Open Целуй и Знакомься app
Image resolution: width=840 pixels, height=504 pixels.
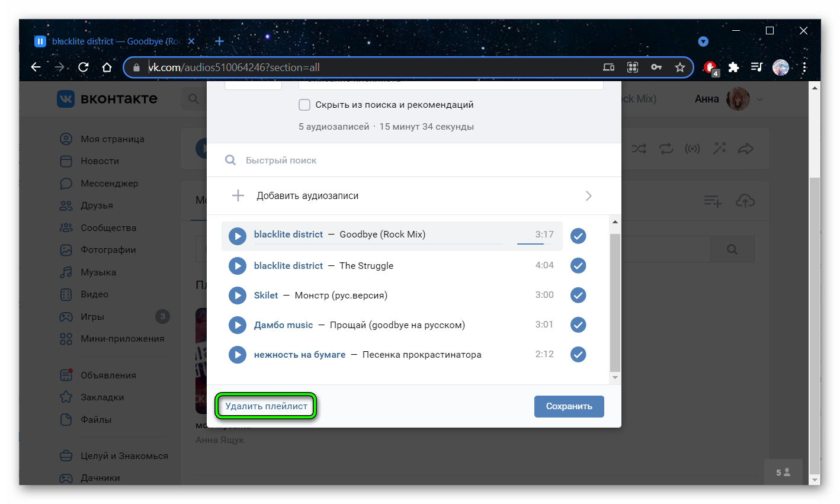pos(114,456)
